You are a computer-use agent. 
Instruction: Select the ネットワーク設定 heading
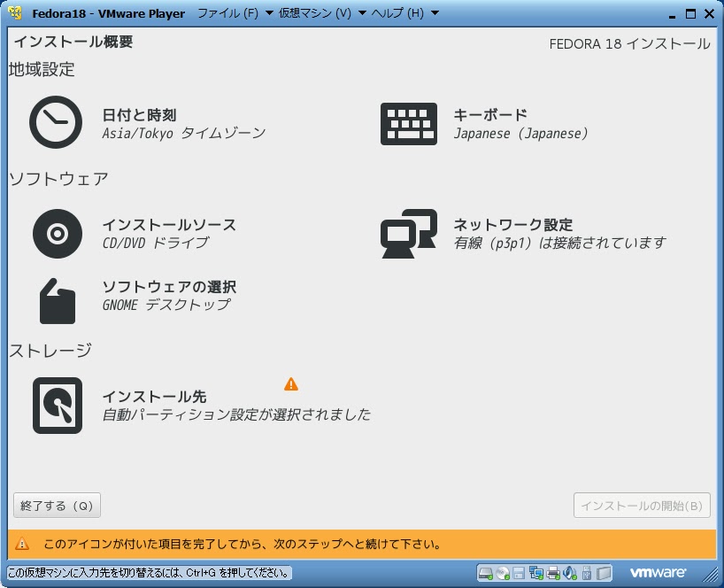point(513,225)
